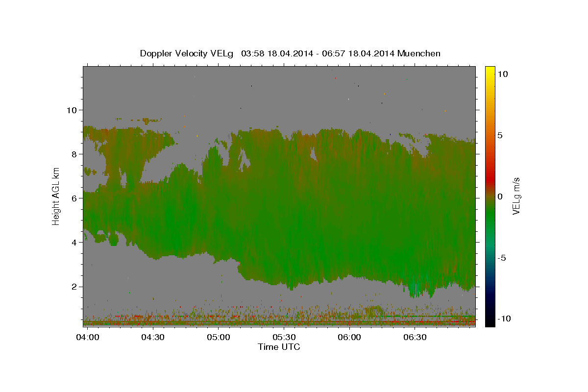This screenshot has height=392, width=588.
Task: Click the 'Time UTC' axis title
Action: 279,347
